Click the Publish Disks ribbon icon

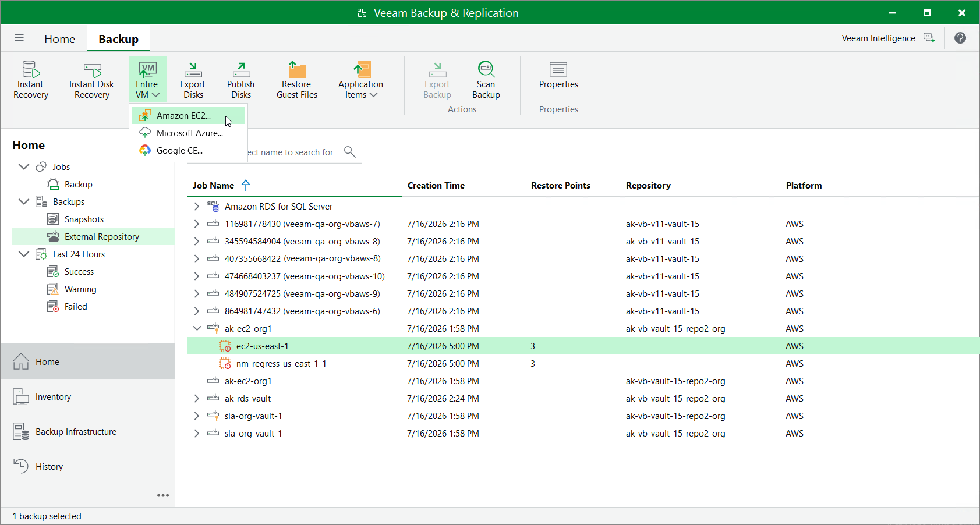(x=241, y=70)
